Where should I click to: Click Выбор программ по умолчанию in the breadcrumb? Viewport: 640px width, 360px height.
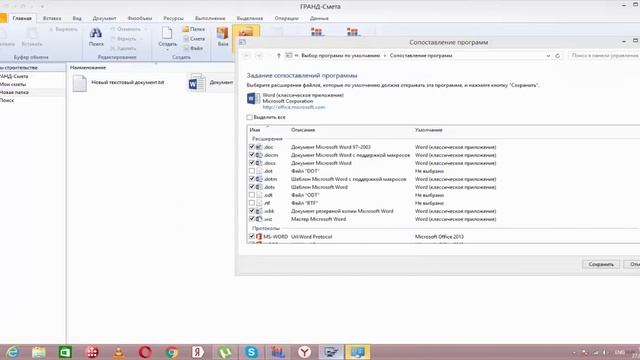[341, 56]
